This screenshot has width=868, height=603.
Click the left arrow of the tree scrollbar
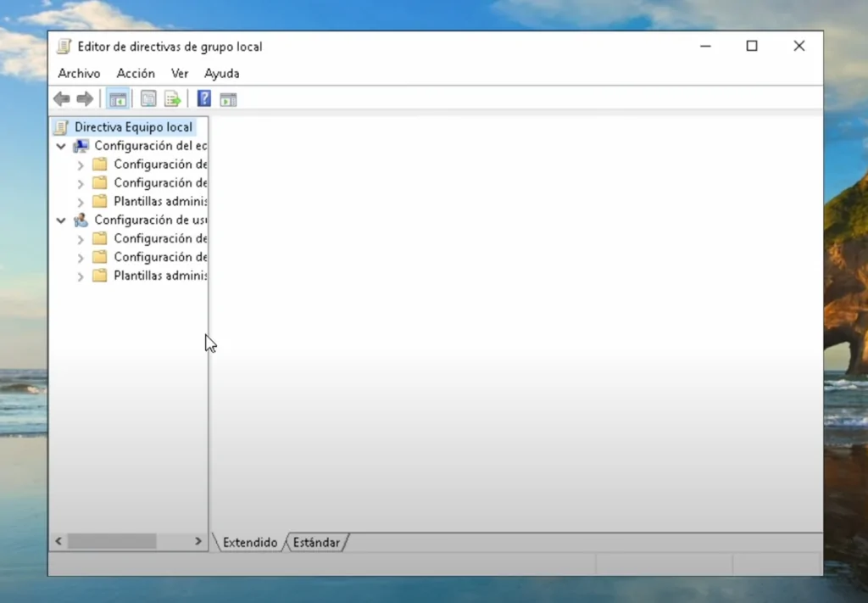(x=58, y=541)
